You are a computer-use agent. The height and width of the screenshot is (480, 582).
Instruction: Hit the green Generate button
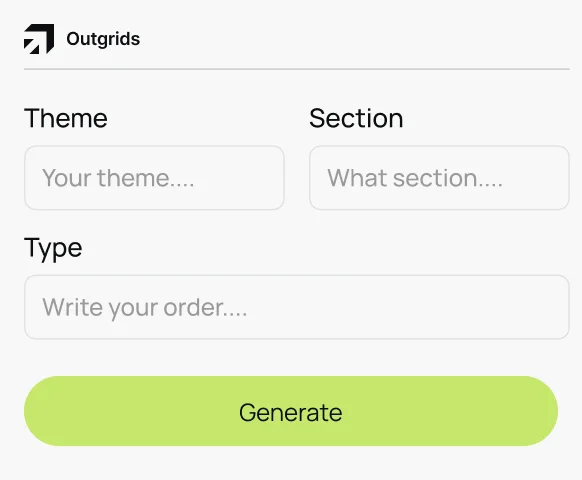[x=291, y=411]
